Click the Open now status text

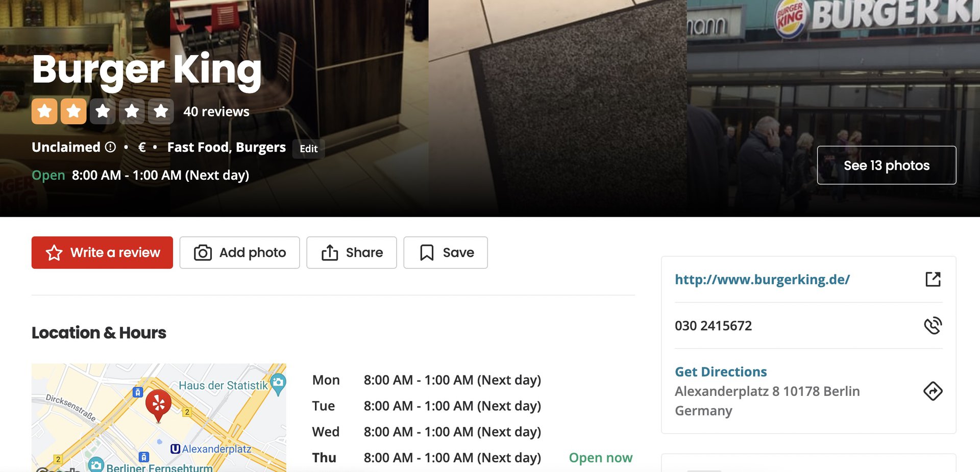[601, 458]
